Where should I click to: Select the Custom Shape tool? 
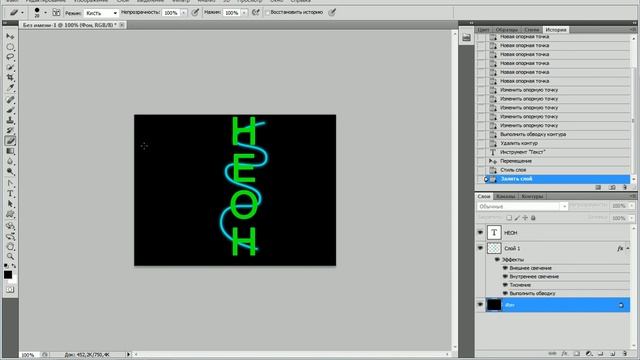10,215
